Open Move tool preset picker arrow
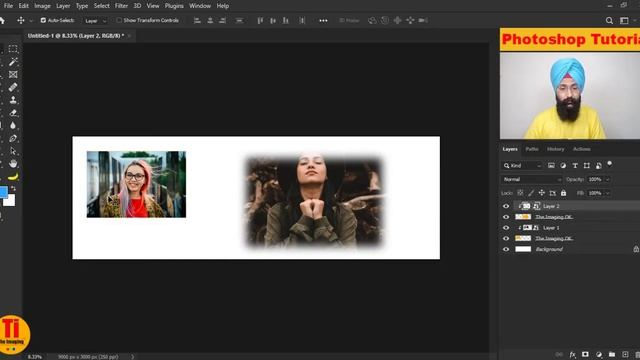The image size is (640, 360). 31,21
